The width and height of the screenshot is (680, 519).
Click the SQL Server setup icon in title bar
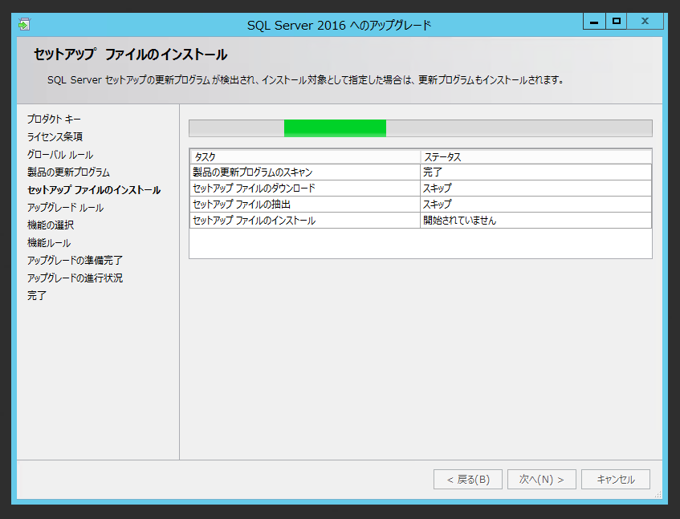click(24, 24)
